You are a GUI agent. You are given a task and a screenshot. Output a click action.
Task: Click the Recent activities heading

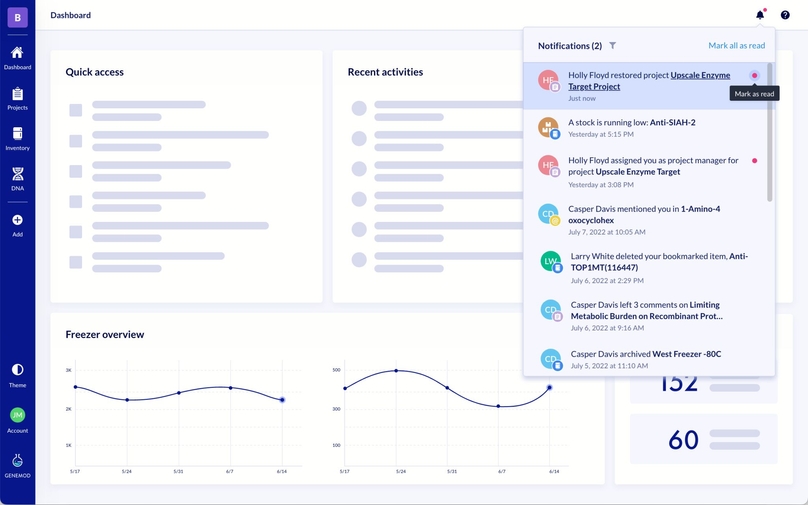[385, 72]
